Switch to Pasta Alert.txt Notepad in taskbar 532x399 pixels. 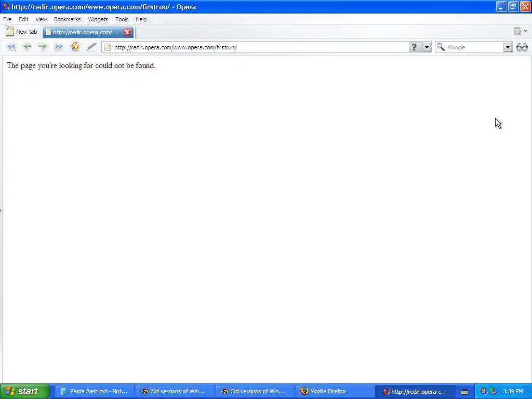95,391
